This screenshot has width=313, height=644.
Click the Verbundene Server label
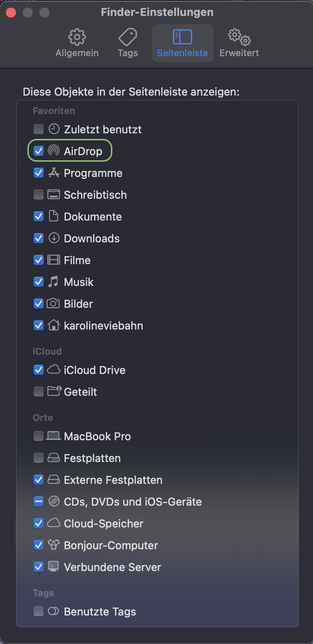pos(112,567)
